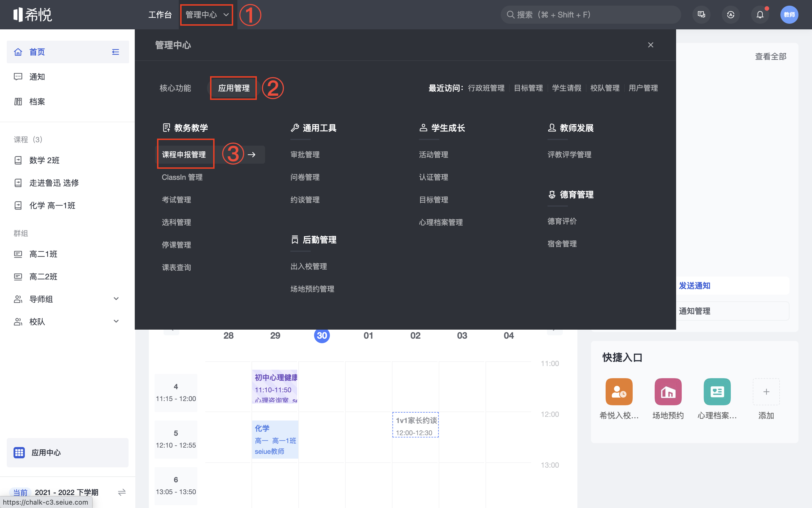The width and height of the screenshot is (812, 508).
Task: Switch semester with swap arrows icon
Action: [122, 492]
